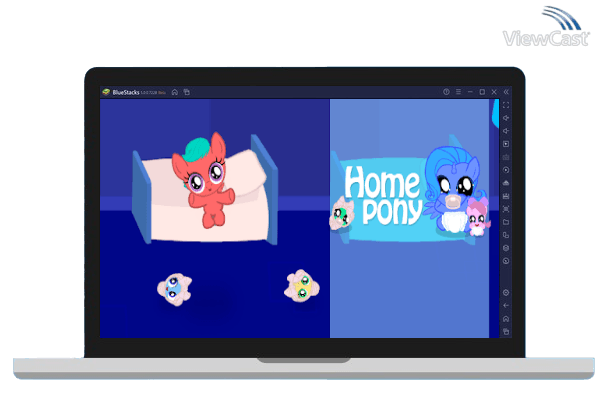Click the circular clock-style sidebar icon
The image size is (602, 414).
(506, 261)
